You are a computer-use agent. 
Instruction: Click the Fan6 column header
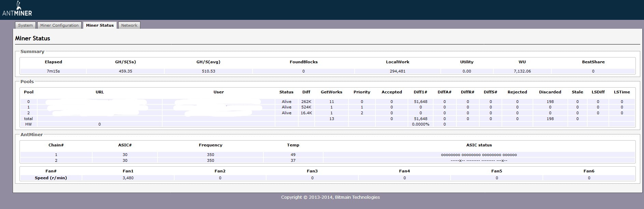(589, 171)
